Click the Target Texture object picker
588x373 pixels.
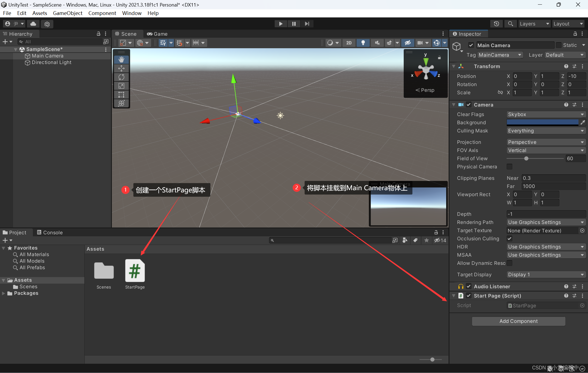pos(582,231)
